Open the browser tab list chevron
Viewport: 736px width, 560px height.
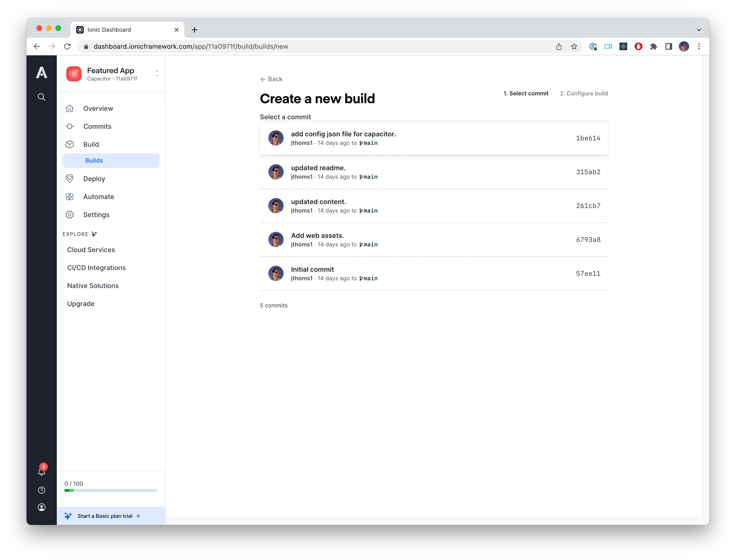[699, 30]
